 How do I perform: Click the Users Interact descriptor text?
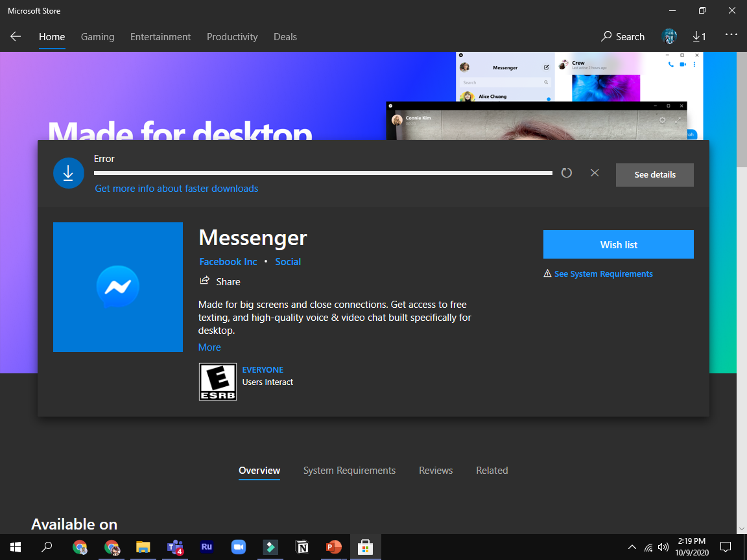tap(267, 382)
